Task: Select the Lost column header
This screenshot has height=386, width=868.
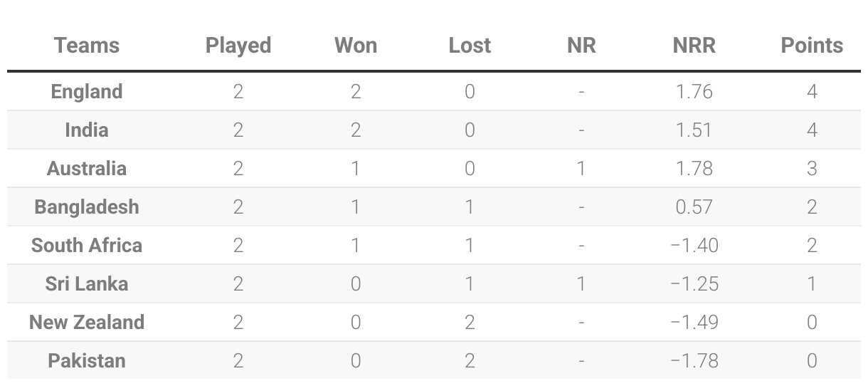Action: pos(470,46)
